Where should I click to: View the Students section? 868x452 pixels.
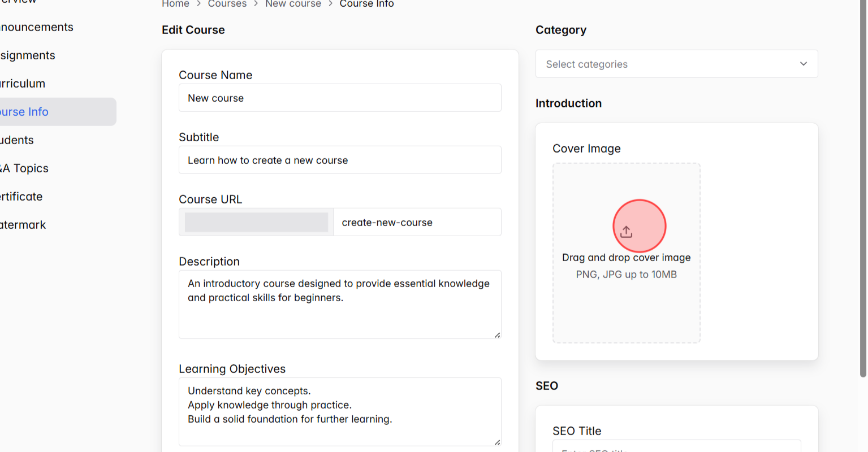[16, 140]
